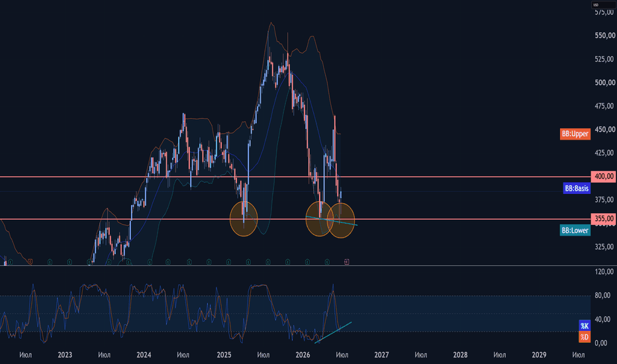This screenshot has width=617, height=364.
Task: Click the 80,00 stochastic scale value
Action: (603, 296)
